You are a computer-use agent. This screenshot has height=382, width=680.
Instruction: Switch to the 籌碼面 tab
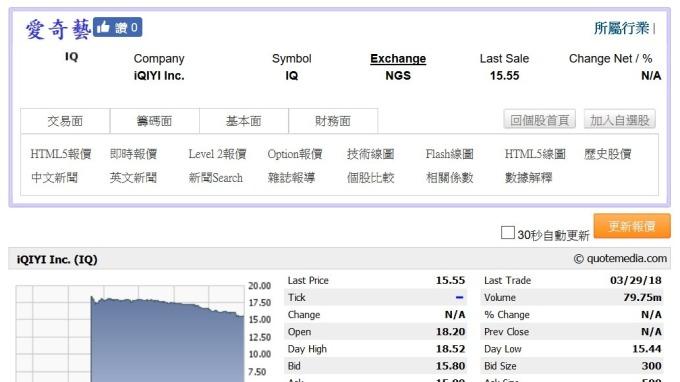click(154, 121)
